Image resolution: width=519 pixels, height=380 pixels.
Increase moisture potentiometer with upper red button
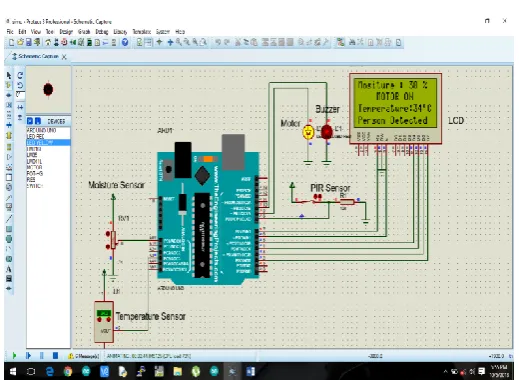point(108,234)
